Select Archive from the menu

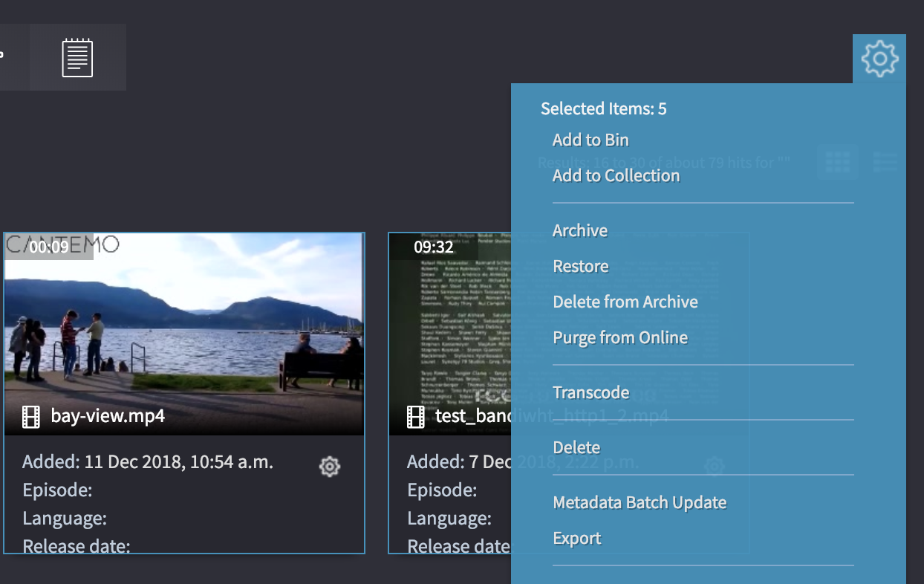[x=580, y=230]
